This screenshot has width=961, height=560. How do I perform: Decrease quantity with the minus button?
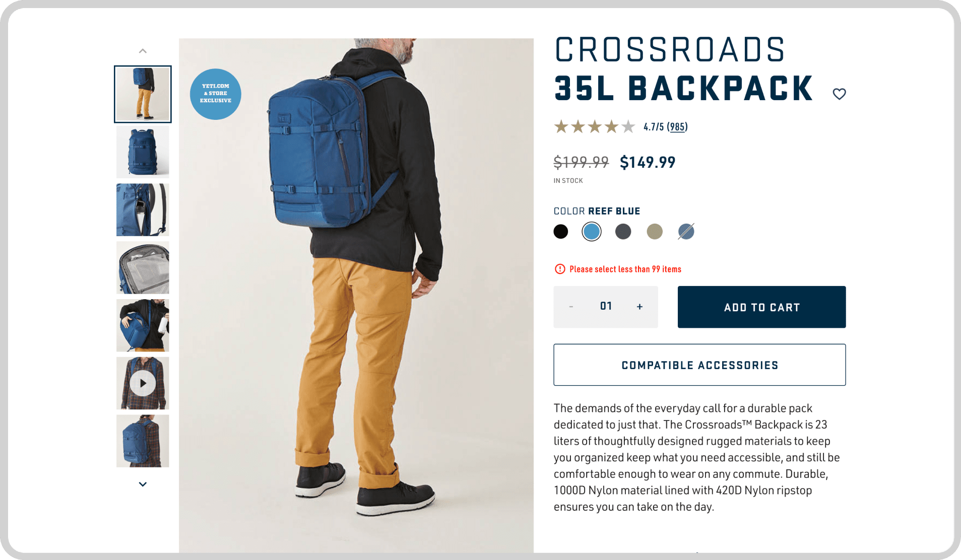pyautogui.click(x=571, y=307)
